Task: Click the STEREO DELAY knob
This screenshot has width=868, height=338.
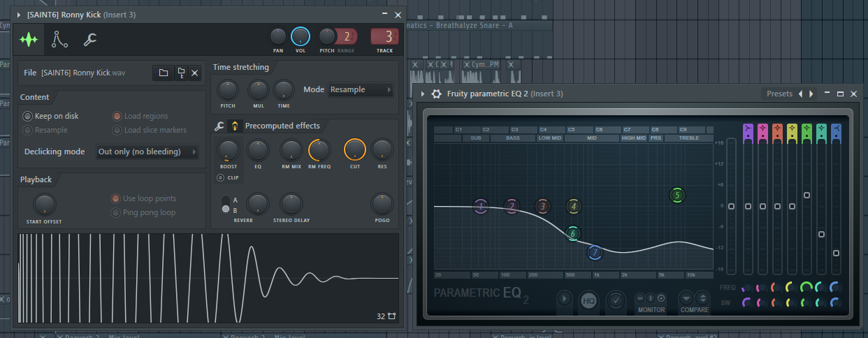Action: coord(291,204)
